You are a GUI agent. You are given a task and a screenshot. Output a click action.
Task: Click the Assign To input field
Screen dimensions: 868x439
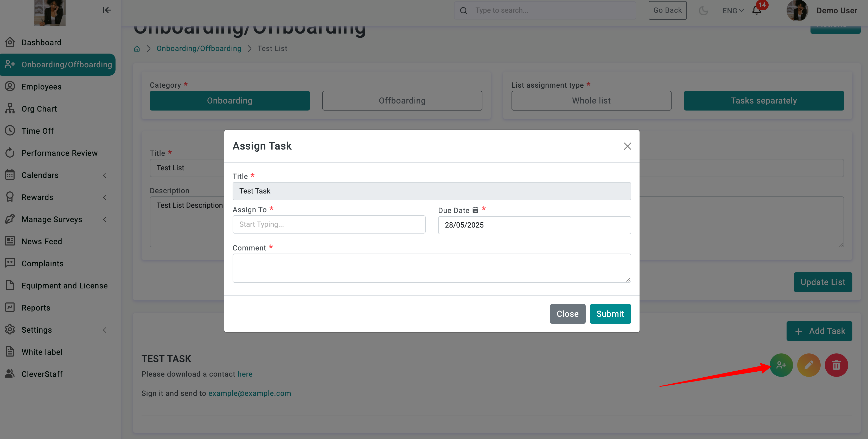coord(329,224)
